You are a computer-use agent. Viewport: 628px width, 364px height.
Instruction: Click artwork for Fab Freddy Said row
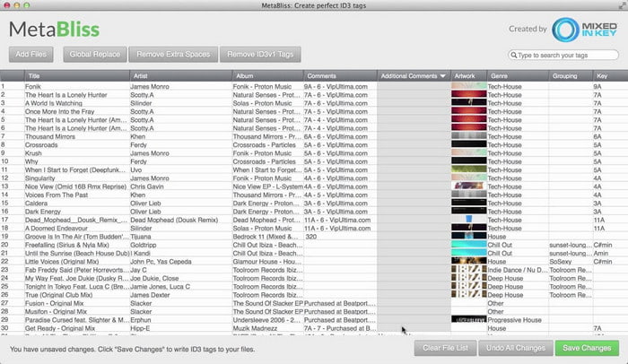coord(468,269)
